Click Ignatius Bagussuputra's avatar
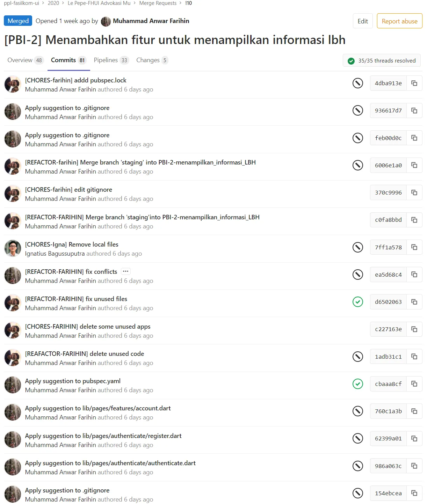The height and width of the screenshot is (504, 427). [13, 248]
